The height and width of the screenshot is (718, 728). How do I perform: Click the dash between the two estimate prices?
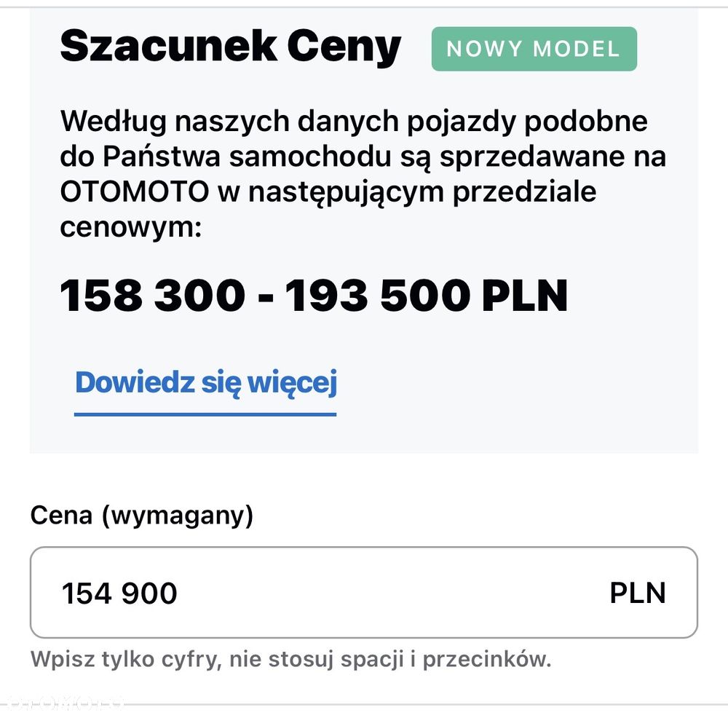[x=265, y=296]
